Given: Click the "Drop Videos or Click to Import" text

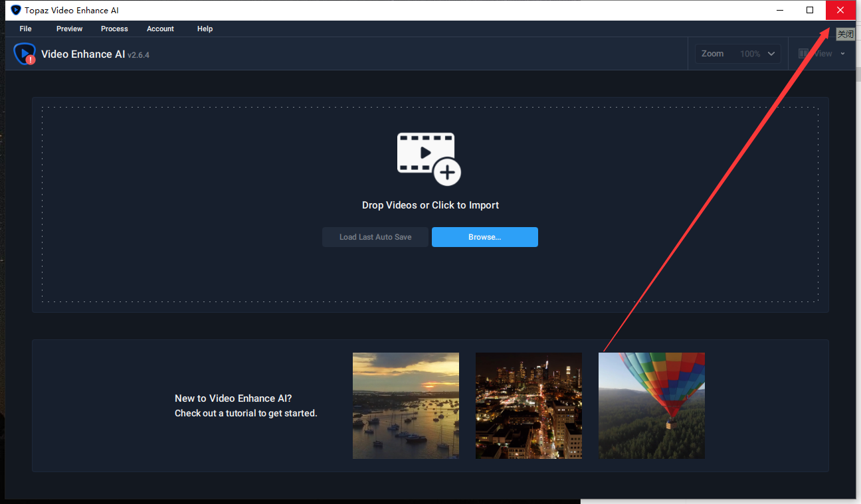Looking at the screenshot, I should pos(430,205).
